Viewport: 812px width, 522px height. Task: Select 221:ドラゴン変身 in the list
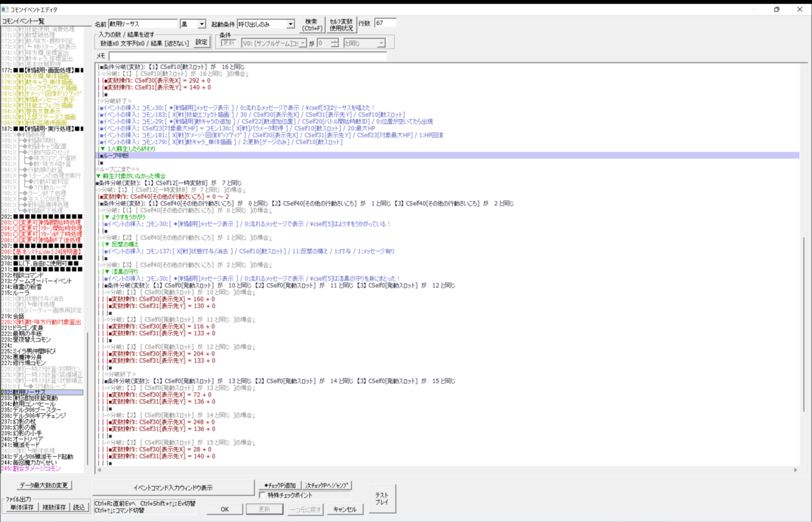(x=24, y=328)
